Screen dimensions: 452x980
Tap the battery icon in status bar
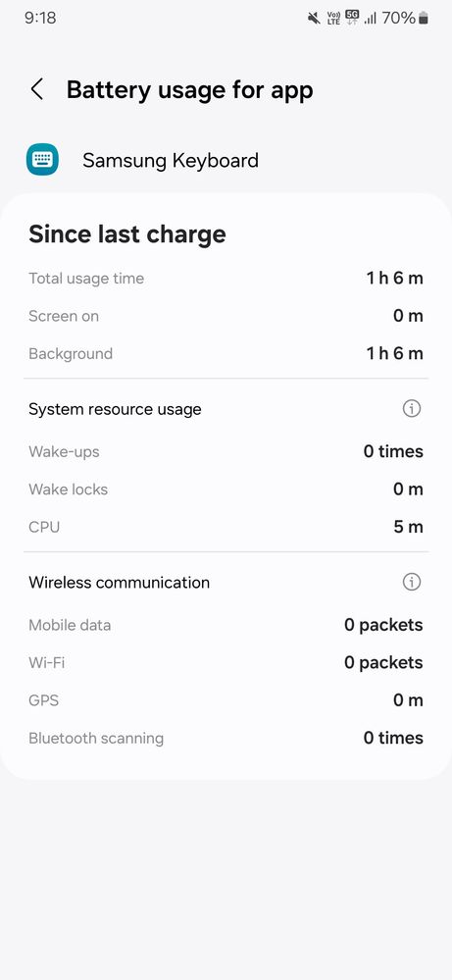click(424, 18)
